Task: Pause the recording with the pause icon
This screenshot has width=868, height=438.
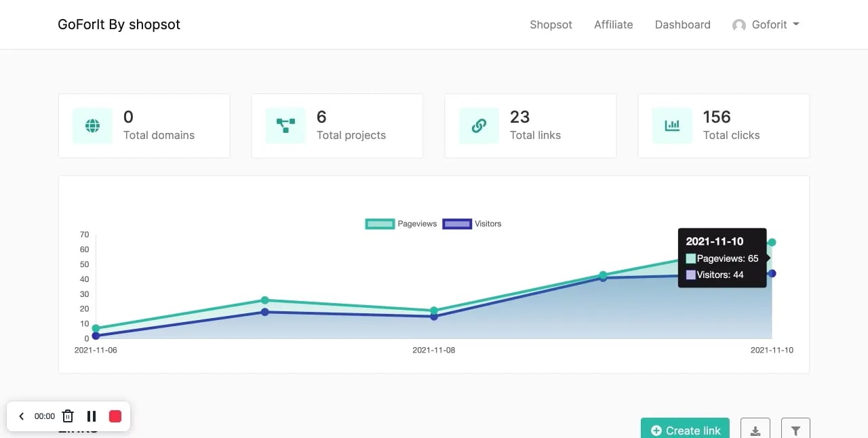Action: (92, 416)
